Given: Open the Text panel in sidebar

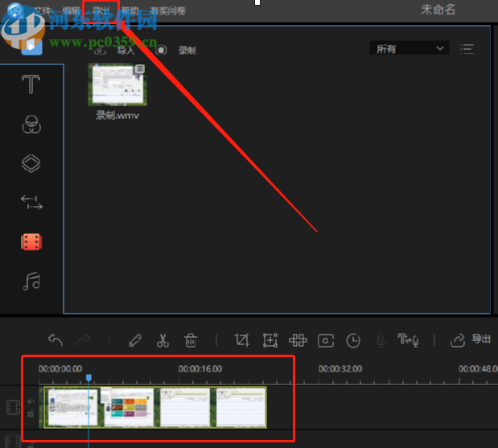Looking at the screenshot, I should pos(31,84).
